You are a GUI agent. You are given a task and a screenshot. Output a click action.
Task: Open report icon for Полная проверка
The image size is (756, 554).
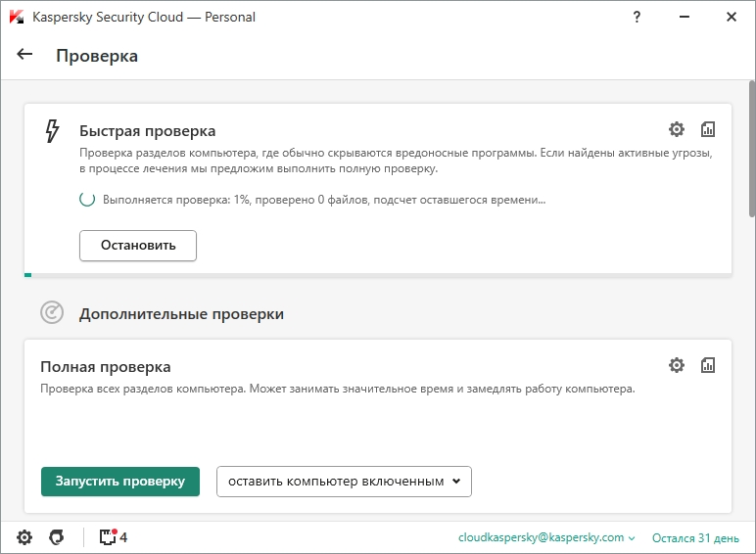(x=708, y=365)
